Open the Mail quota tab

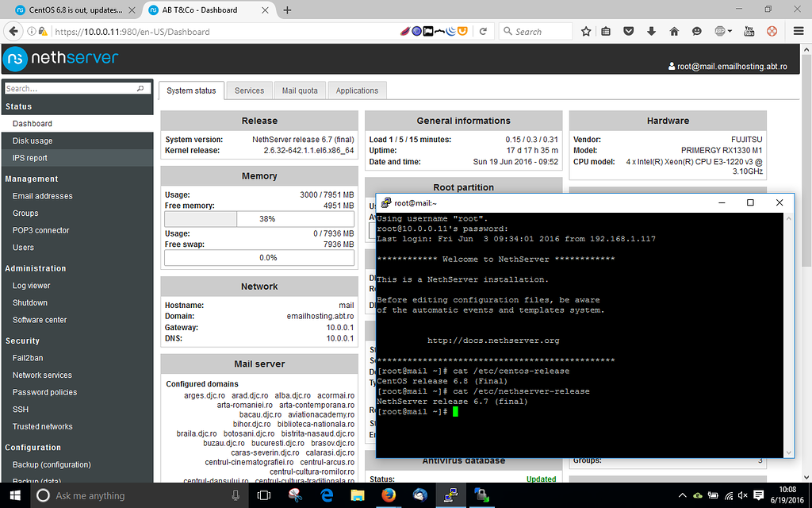click(299, 90)
